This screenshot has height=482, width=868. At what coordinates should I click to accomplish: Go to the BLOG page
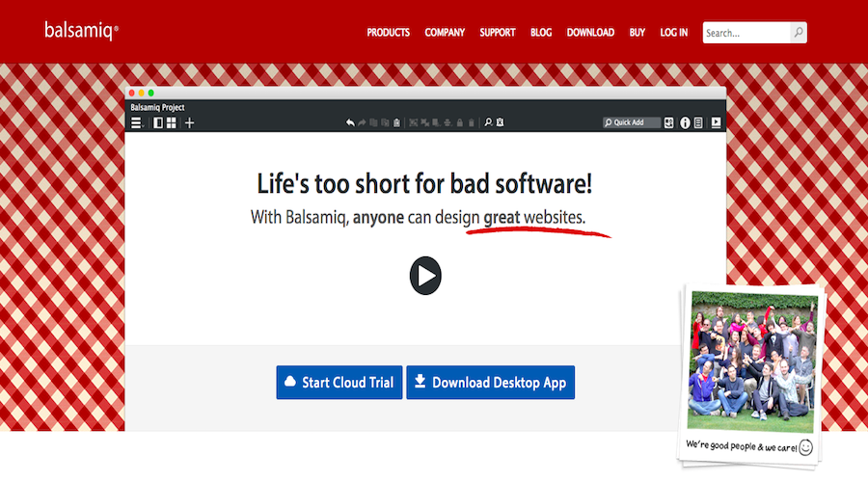(541, 33)
